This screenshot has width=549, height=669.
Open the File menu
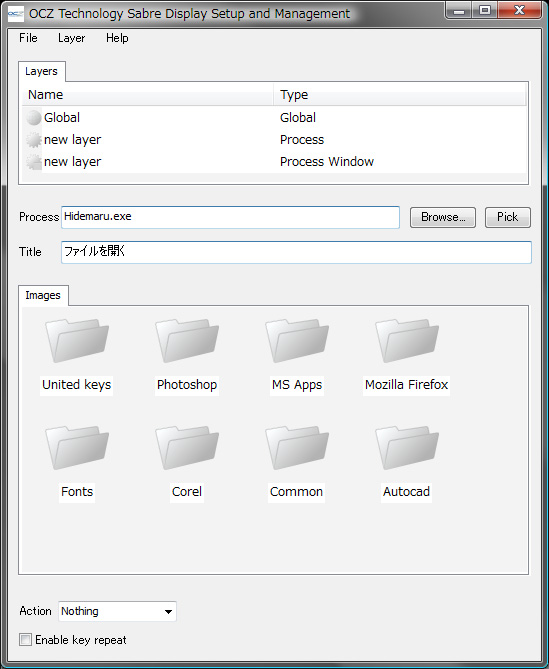click(28, 38)
